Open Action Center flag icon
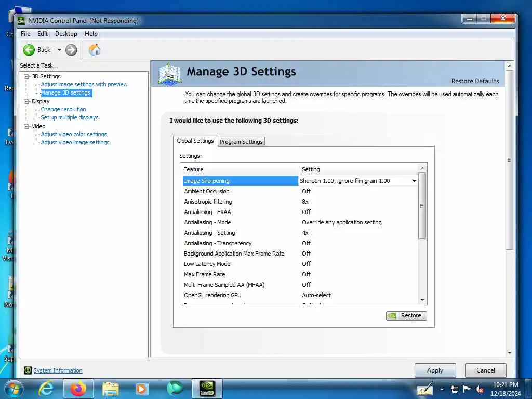532x399 pixels. pos(467,389)
